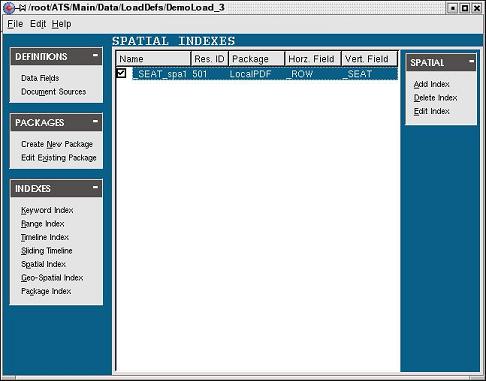Open the Keyword Index page
The image size is (486, 381).
coord(47,210)
